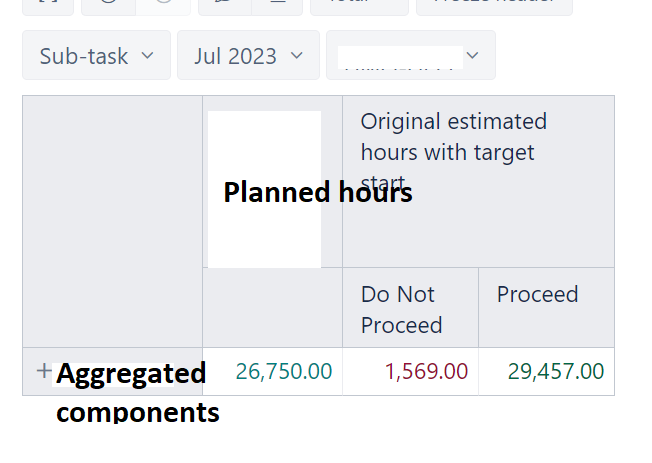Click the horizontal lines toolbar icon button
The width and height of the screenshot is (652, 463).
click(x=277, y=5)
